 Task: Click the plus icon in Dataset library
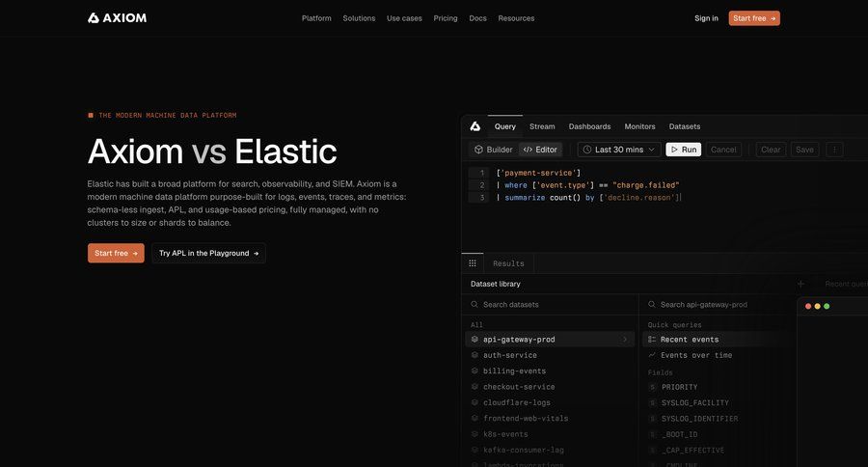pos(800,284)
